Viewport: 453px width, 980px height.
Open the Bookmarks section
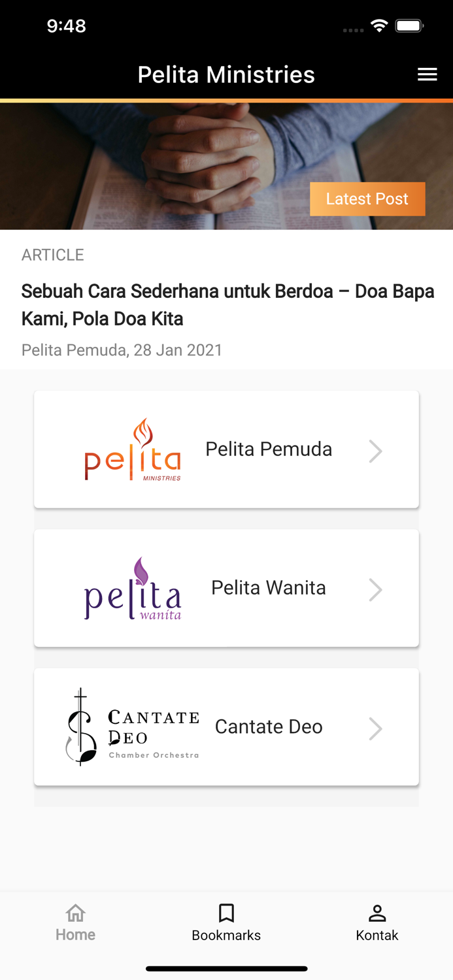pyautogui.click(x=226, y=911)
